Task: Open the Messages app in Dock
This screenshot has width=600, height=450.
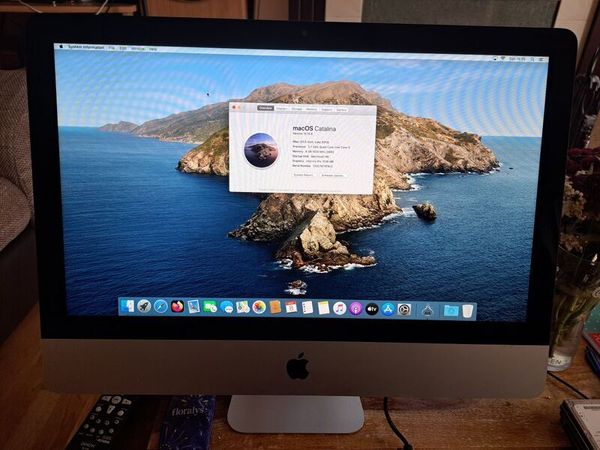Action: pos(226,307)
